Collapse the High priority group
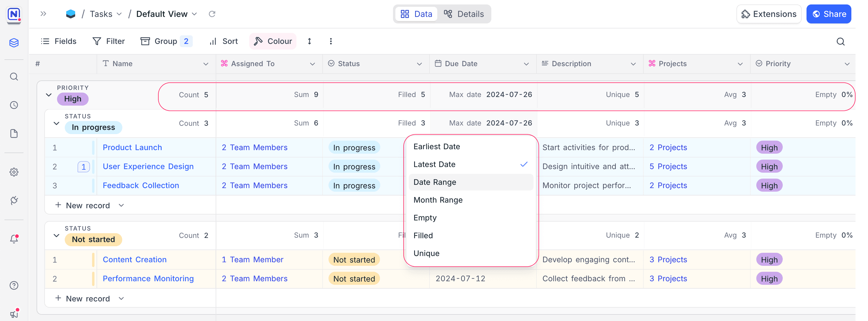Viewport: 868px width, 321px height. (x=49, y=95)
